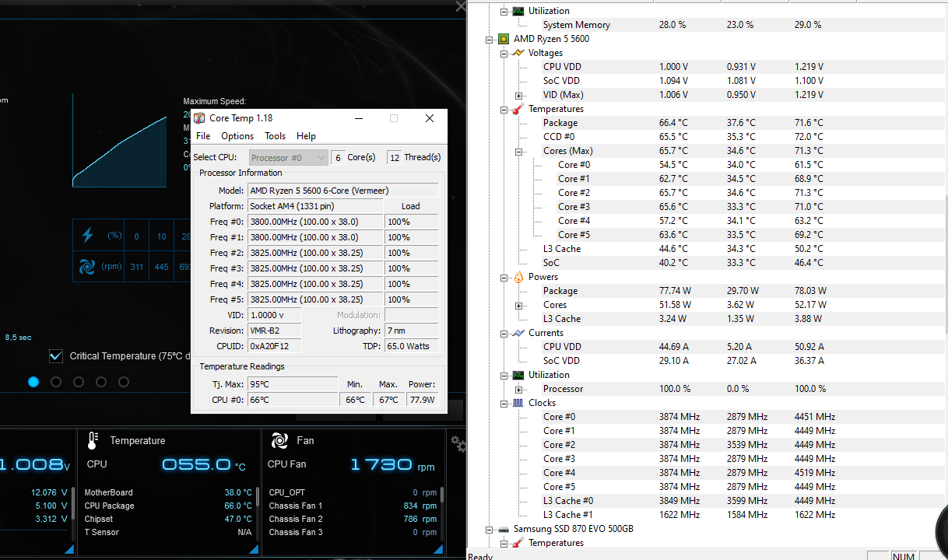Select the L3 Cache #1 clock row
Screen dimensions: 948x560
[x=707, y=515]
